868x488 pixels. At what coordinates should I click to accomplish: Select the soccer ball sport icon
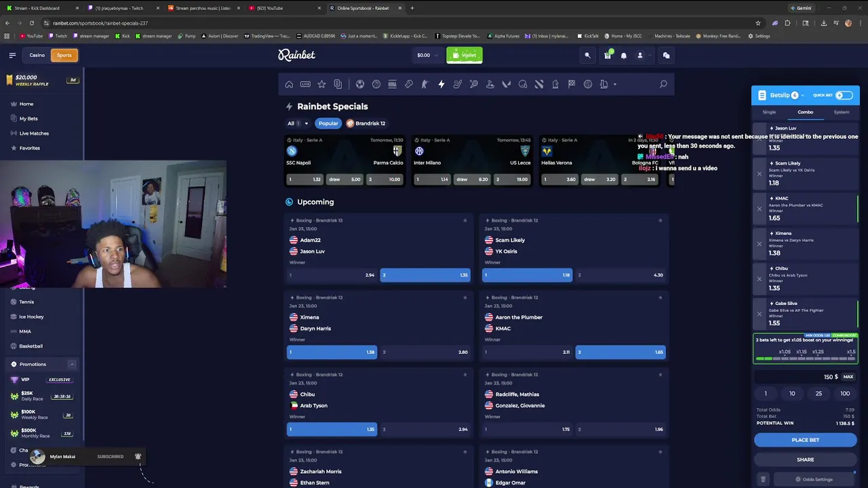360,84
